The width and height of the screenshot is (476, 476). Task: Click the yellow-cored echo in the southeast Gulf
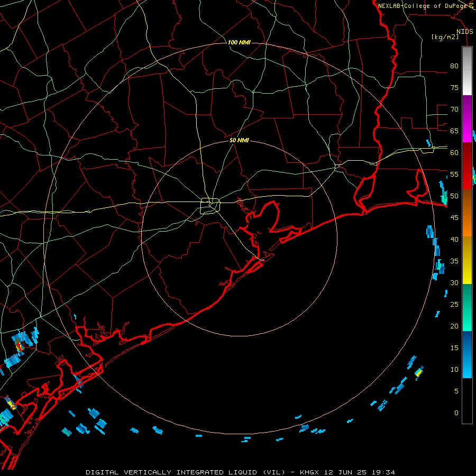point(419,372)
